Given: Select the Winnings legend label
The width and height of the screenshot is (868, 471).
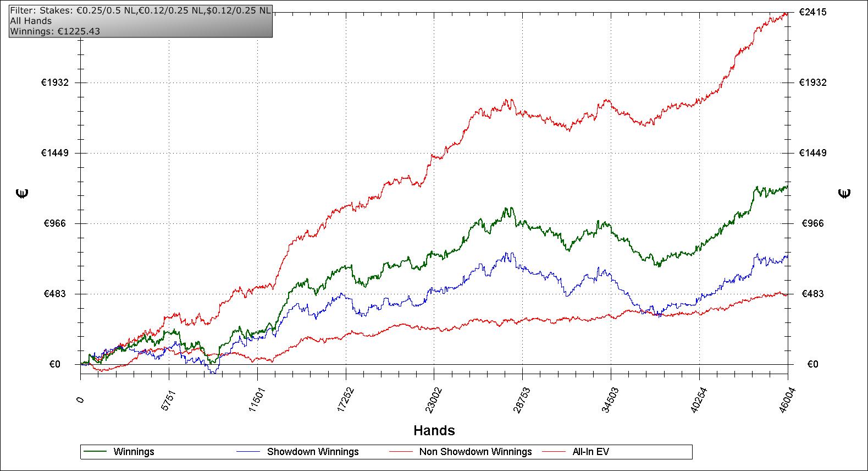Looking at the screenshot, I should tap(134, 452).
